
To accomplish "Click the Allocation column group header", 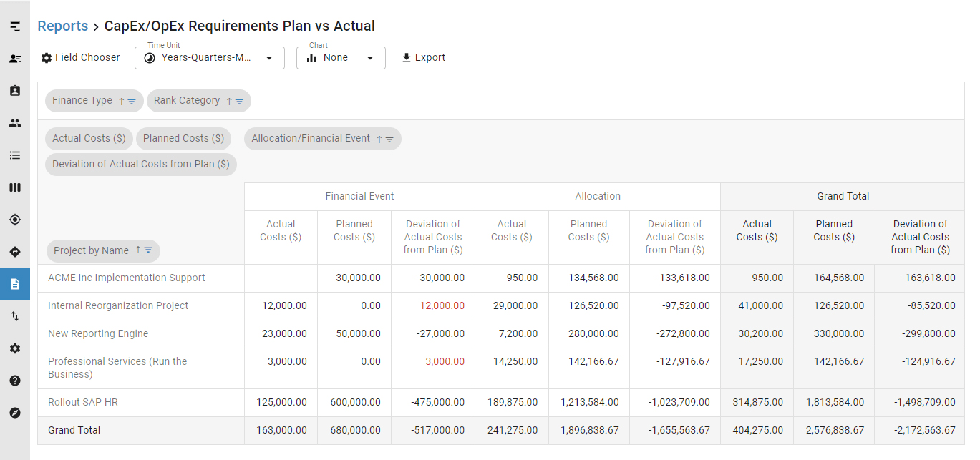I will 598,196.
